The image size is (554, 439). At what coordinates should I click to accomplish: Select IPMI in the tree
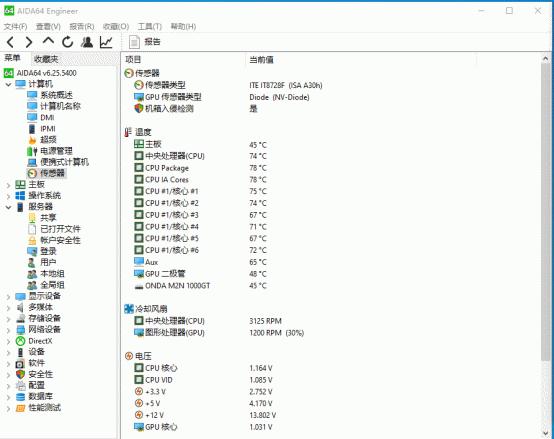pyautogui.click(x=48, y=129)
